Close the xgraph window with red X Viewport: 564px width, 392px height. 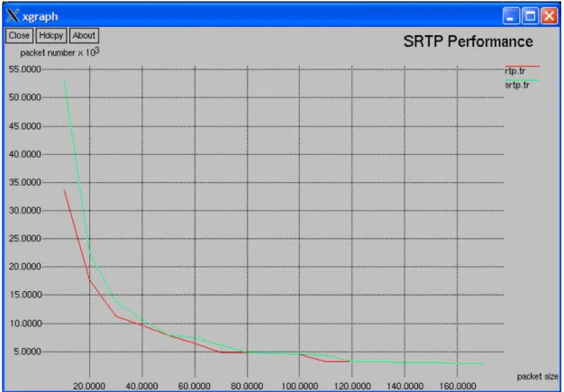[x=550, y=16]
